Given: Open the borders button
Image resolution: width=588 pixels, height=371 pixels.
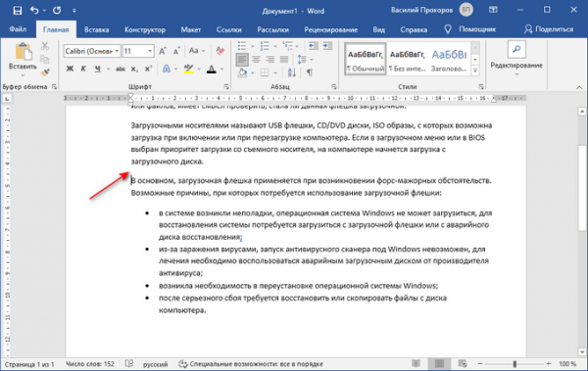Looking at the screenshot, I should click(x=265, y=72).
